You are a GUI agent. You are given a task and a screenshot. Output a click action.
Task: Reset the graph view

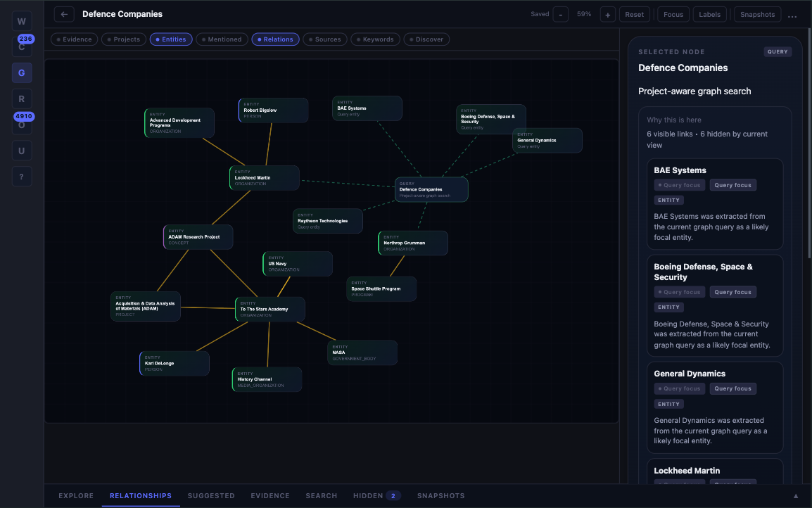pyautogui.click(x=634, y=15)
